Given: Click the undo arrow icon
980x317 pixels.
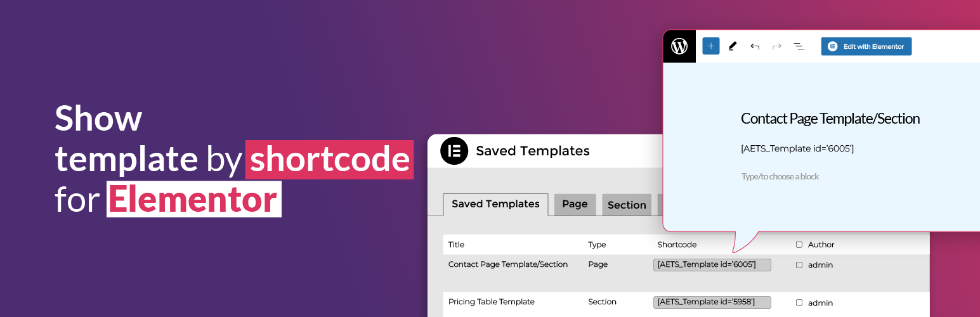Looking at the screenshot, I should [x=755, y=46].
